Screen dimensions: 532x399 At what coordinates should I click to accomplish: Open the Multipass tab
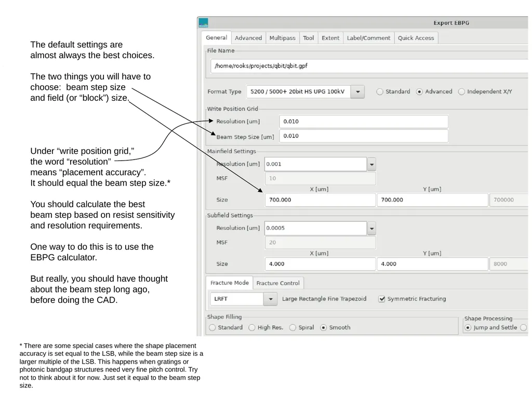(282, 38)
